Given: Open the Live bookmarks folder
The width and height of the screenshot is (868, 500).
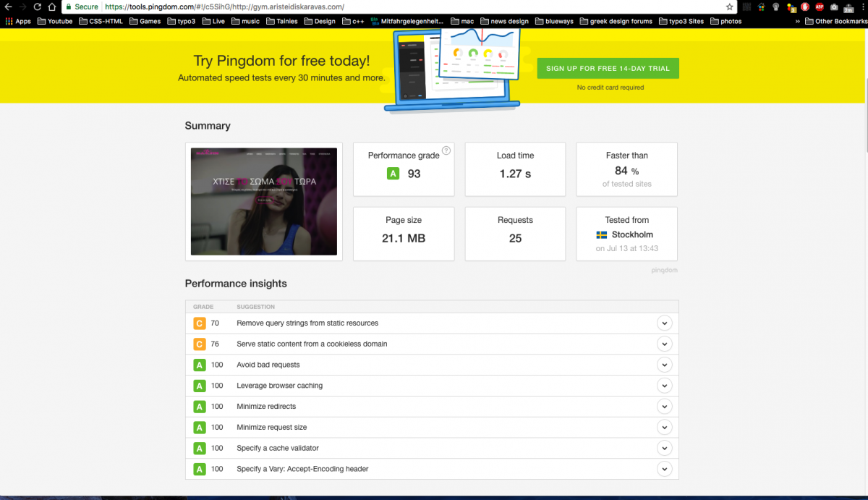Looking at the screenshot, I should pyautogui.click(x=213, y=21).
